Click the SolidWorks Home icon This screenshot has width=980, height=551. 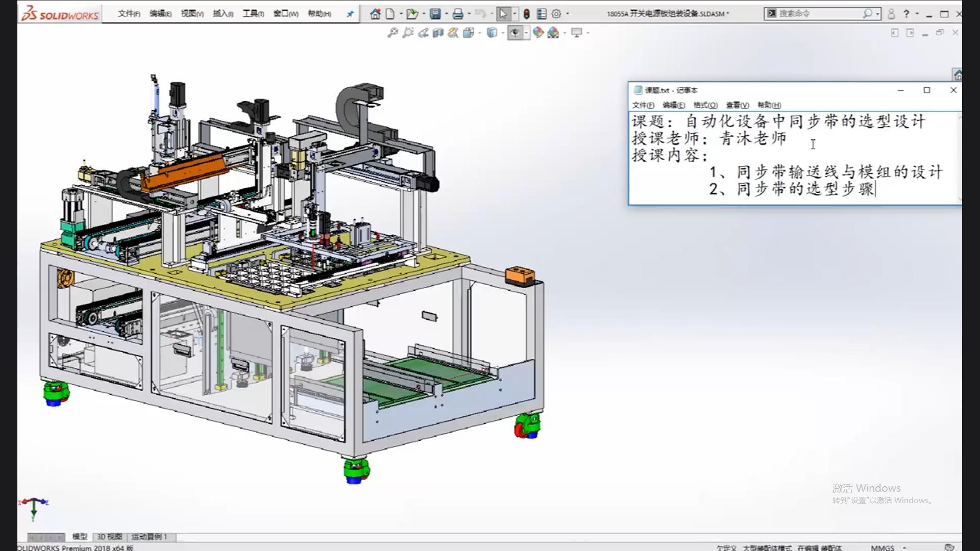375,14
